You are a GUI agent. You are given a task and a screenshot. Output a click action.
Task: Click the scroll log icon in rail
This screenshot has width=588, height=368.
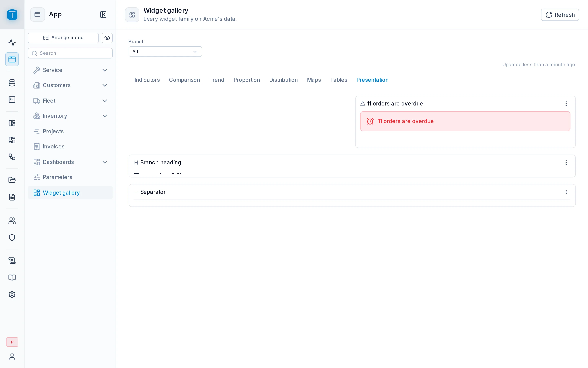12,261
